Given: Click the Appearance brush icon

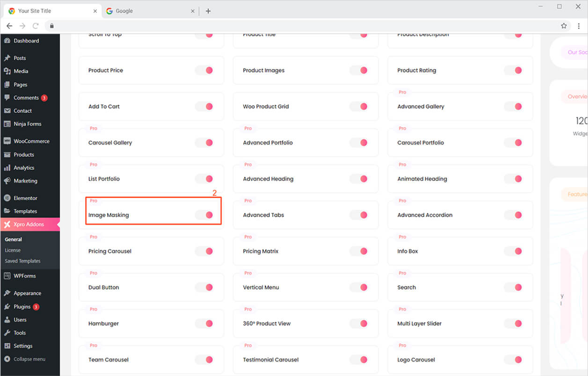Looking at the screenshot, I should click(x=7, y=293).
